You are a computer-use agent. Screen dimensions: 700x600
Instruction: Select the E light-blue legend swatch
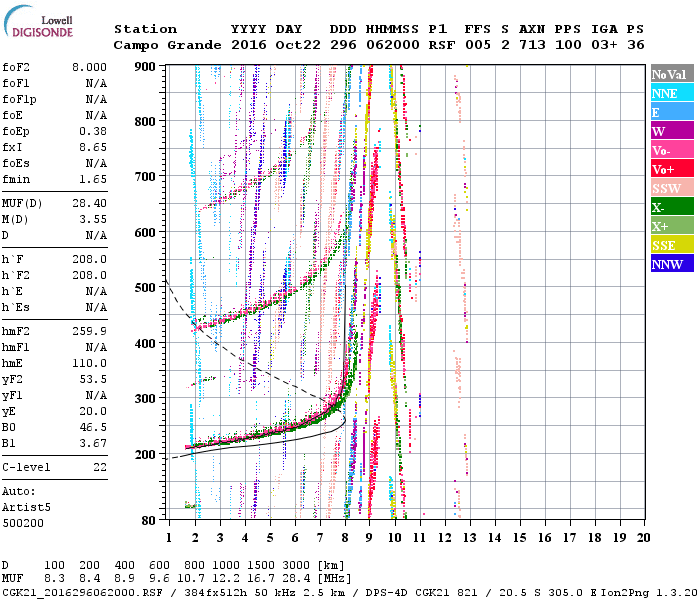(x=672, y=112)
